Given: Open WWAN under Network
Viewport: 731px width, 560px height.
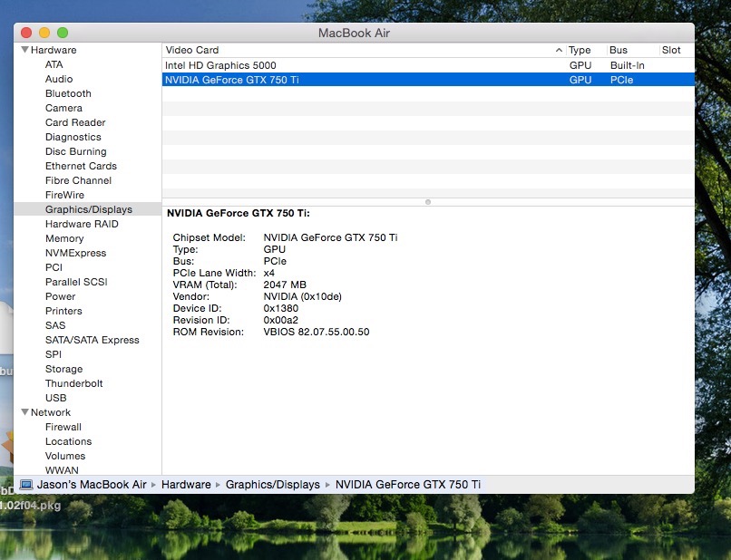Looking at the screenshot, I should pos(62,469).
